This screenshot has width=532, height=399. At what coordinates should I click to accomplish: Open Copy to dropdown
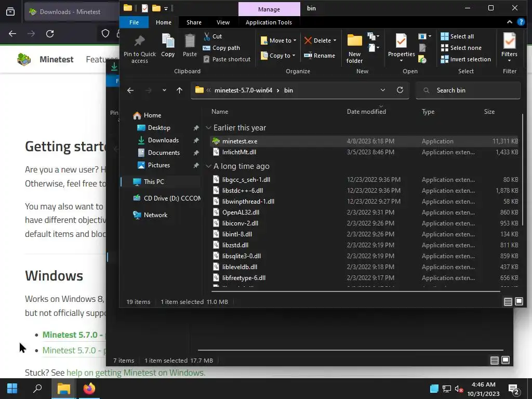(278, 56)
